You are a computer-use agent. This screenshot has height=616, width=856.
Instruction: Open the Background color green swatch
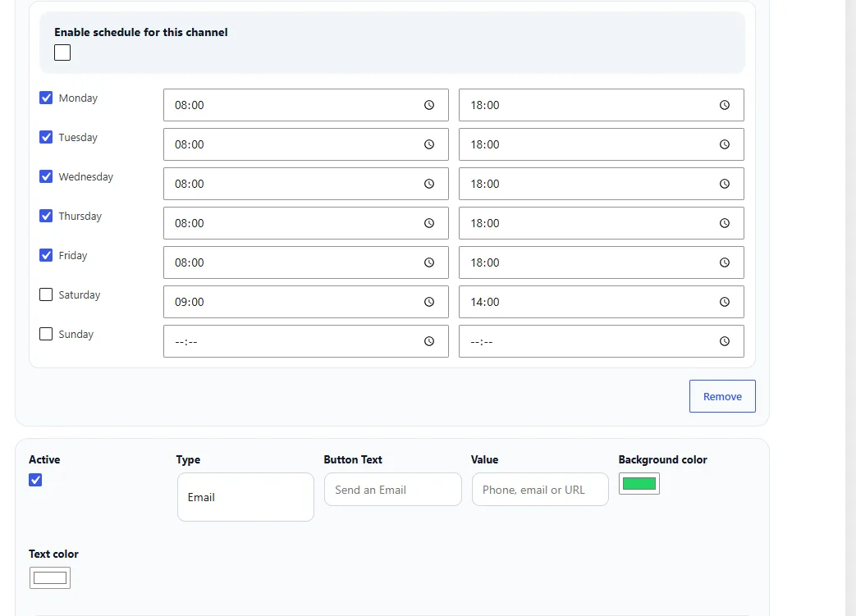[x=639, y=483]
